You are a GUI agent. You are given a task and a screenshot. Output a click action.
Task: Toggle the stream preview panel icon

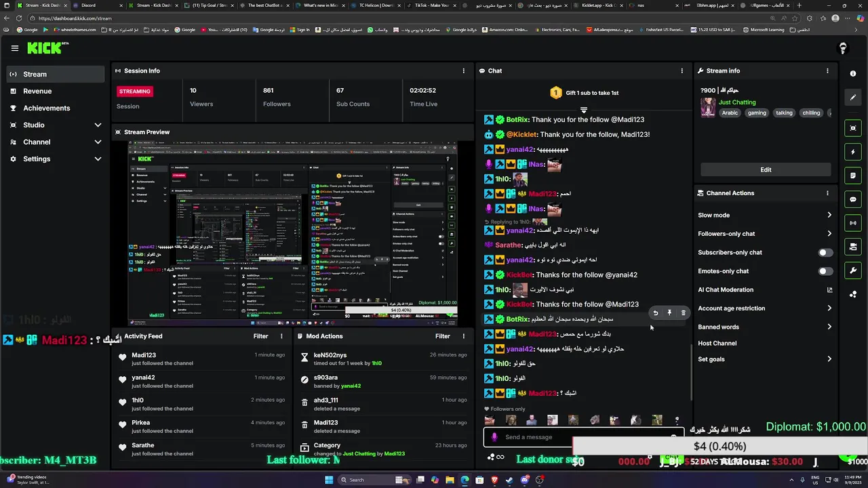click(853, 128)
